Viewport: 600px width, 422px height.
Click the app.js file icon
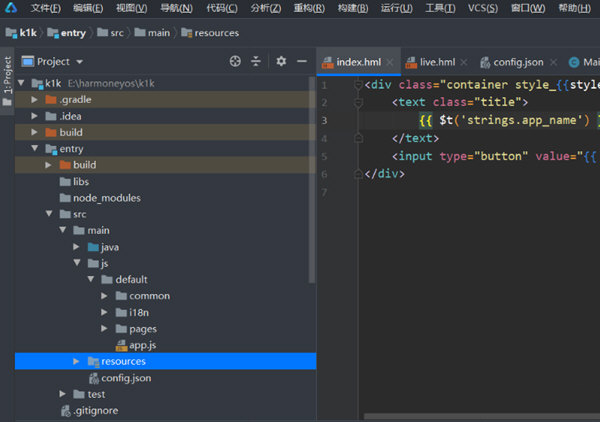point(121,345)
